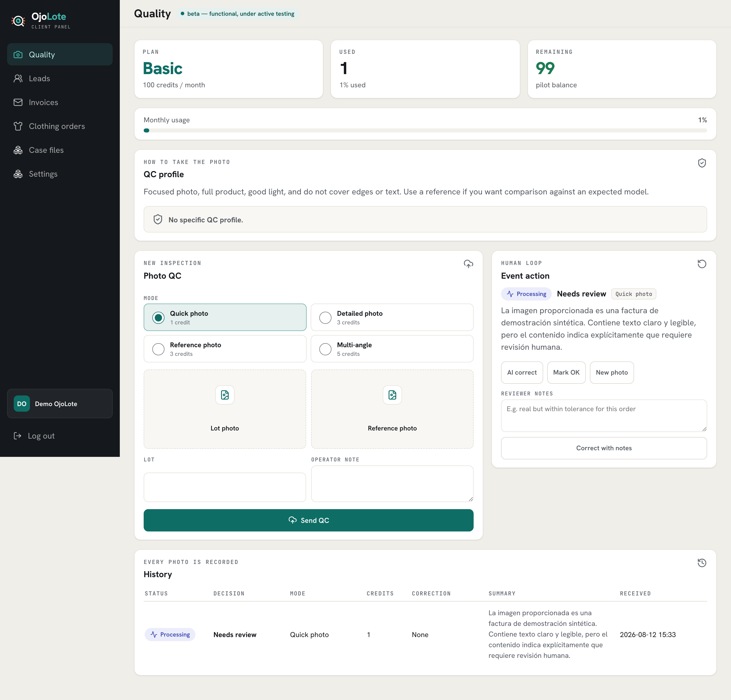The image size is (731, 700).
Task: Select the Quick photo mode
Action: click(225, 317)
